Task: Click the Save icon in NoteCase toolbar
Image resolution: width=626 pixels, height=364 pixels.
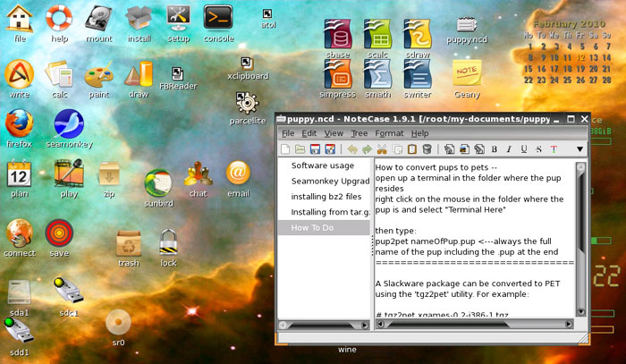Action: (315, 149)
